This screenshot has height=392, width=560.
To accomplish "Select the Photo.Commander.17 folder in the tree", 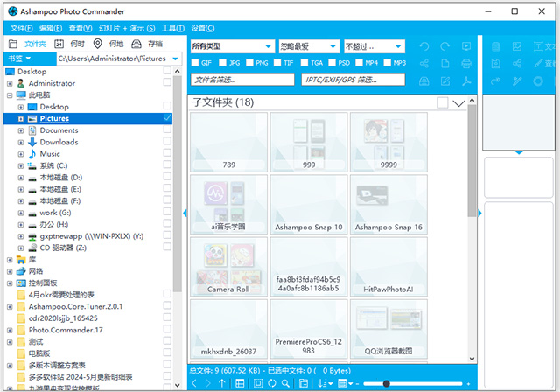I will 66,330.
